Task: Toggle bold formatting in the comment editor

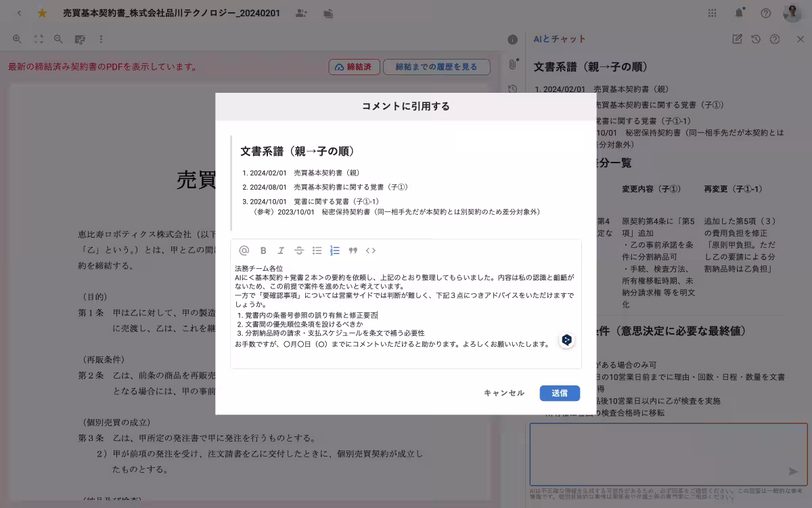Action: [263, 251]
